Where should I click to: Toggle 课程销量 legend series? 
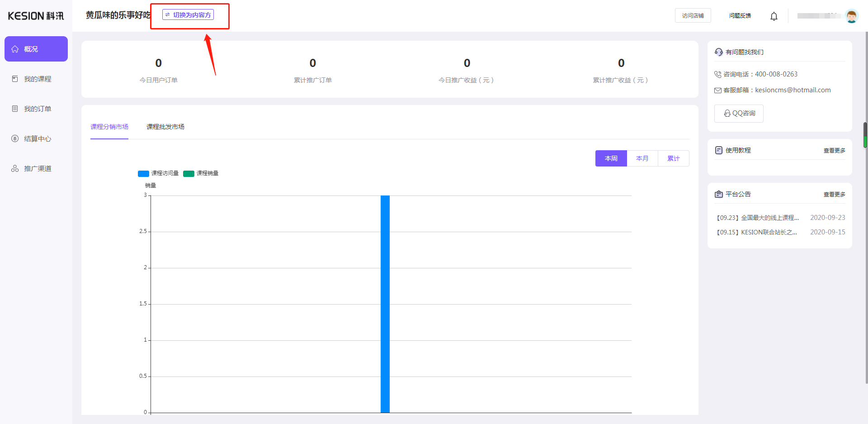click(201, 173)
